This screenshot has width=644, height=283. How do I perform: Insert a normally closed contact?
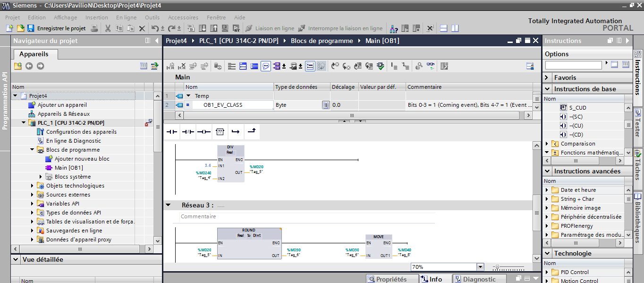(x=188, y=132)
